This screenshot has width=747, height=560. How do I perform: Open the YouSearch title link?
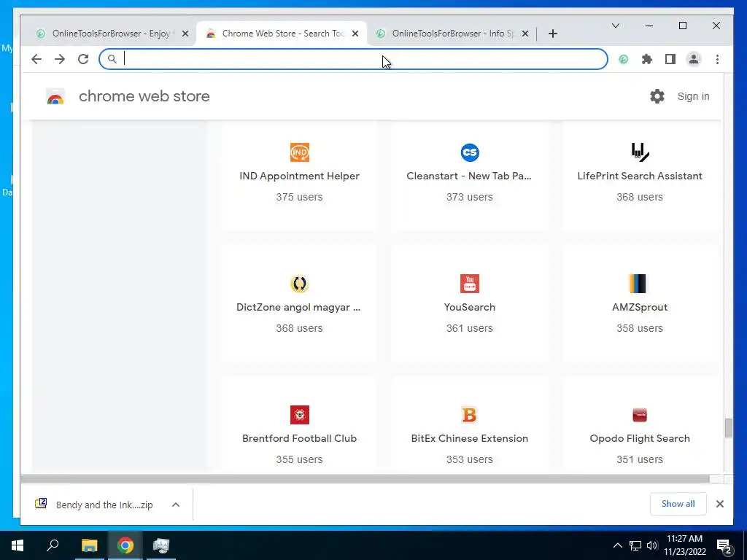pos(470,307)
